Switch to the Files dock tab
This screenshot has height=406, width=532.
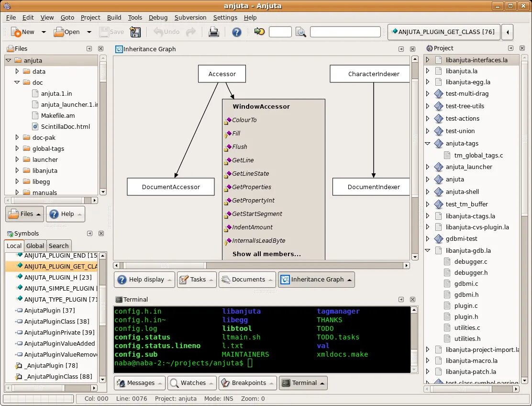coord(24,214)
